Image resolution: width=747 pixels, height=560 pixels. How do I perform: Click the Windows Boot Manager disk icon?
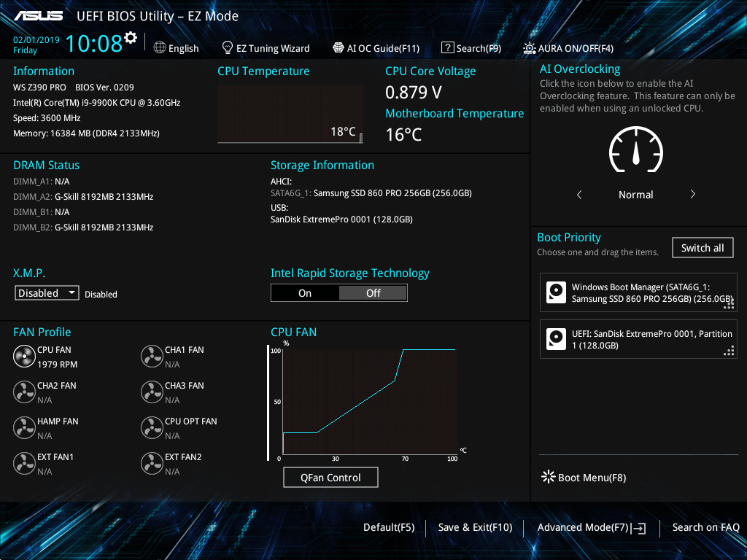(556, 292)
